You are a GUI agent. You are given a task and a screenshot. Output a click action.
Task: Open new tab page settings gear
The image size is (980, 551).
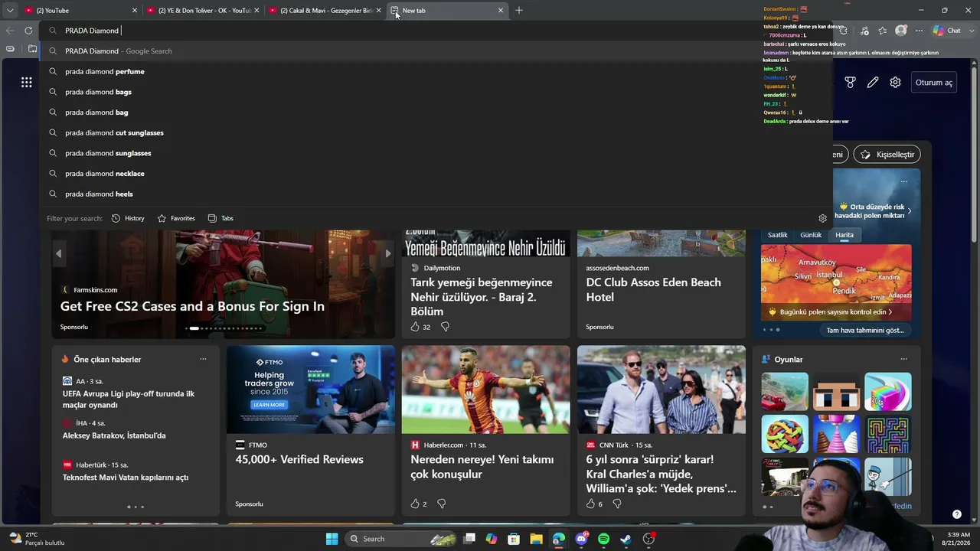[x=895, y=83]
